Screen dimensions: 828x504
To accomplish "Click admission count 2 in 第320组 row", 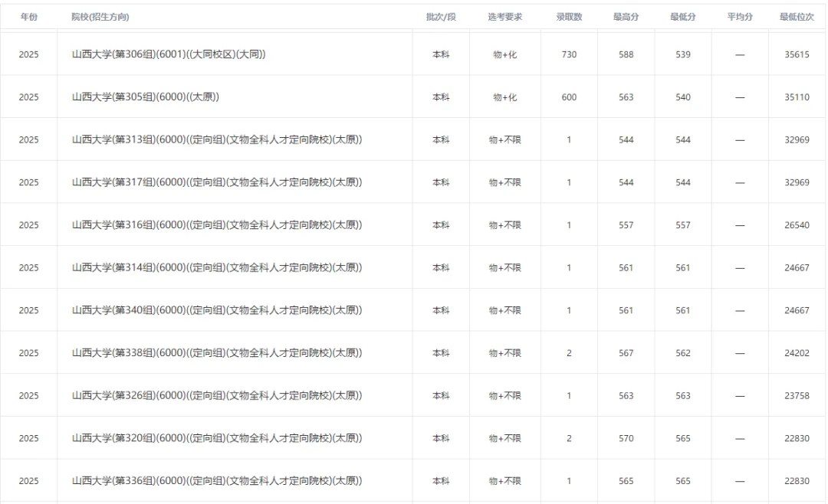I will click(569, 439).
